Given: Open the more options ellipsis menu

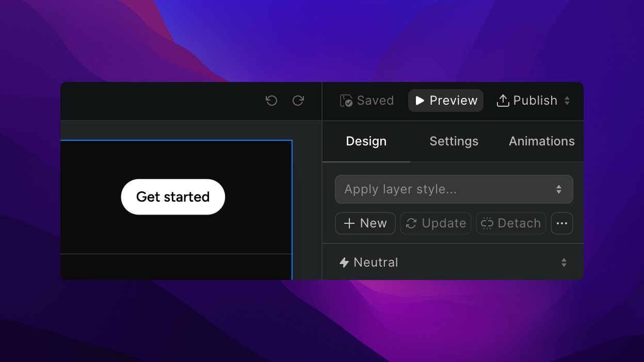Looking at the screenshot, I should click(562, 223).
